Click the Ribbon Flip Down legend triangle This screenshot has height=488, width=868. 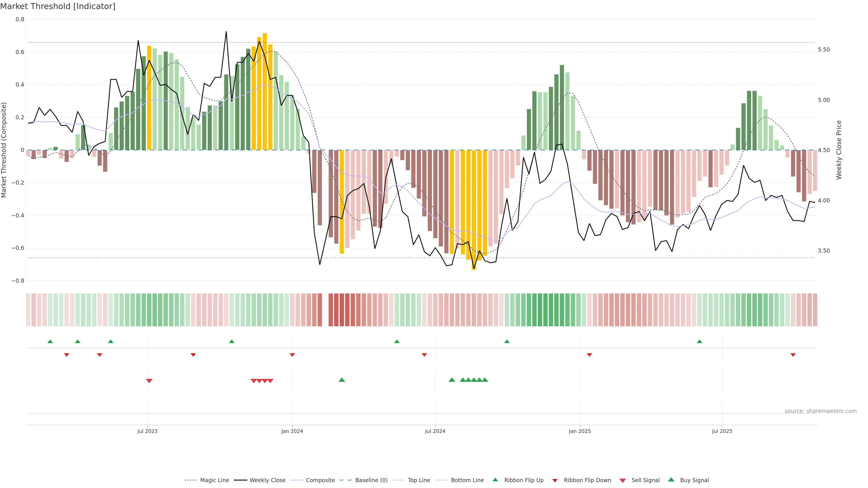[555, 480]
